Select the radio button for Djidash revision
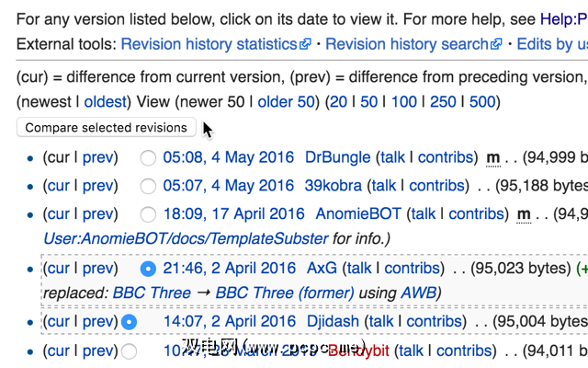588x368 pixels. coord(130,322)
